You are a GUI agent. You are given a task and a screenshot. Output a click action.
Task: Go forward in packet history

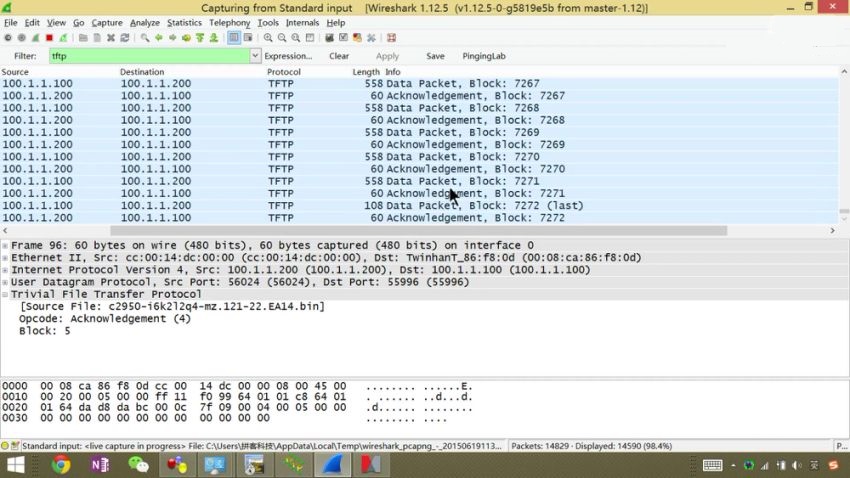(172, 38)
